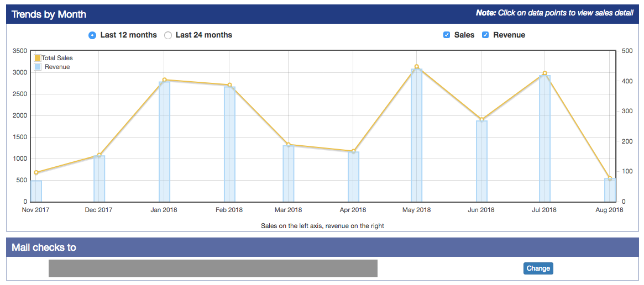The width and height of the screenshot is (644, 285).
Task: Select the Last 12 months radio button
Action: coord(92,35)
